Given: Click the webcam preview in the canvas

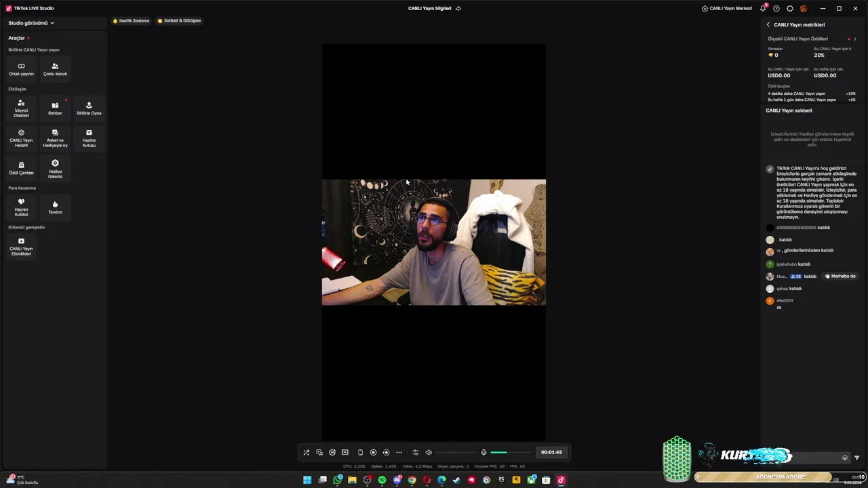Looking at the screenshot, I should [x=433, y=242].
